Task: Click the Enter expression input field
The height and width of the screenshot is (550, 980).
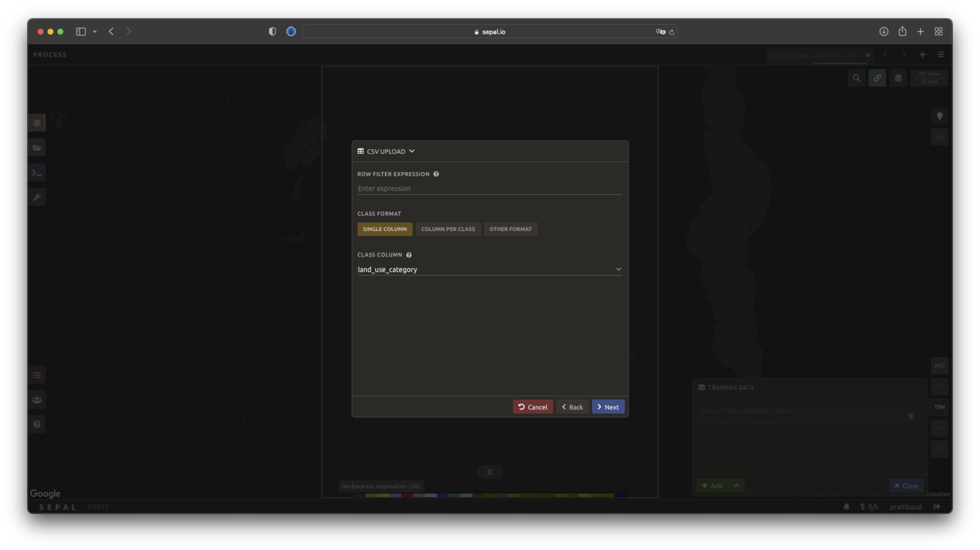Action: pyautogui.click(x=489, y=189)
